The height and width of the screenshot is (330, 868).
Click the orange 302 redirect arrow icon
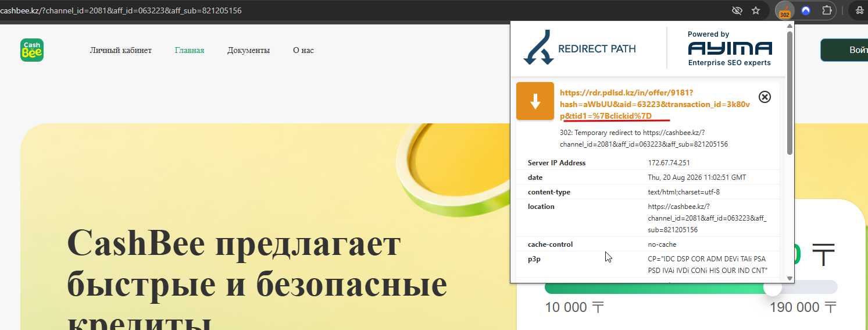click(535, 101)
